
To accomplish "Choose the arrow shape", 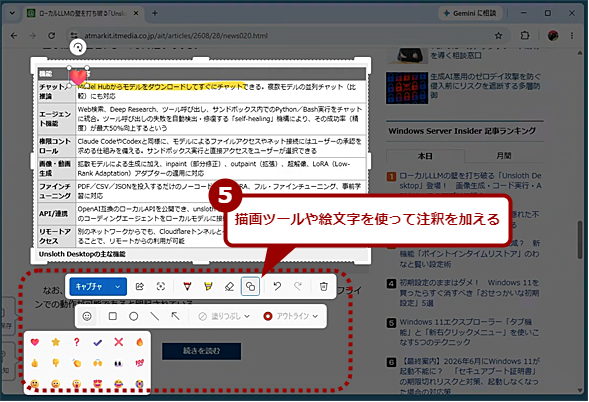I will coord(175,316).
